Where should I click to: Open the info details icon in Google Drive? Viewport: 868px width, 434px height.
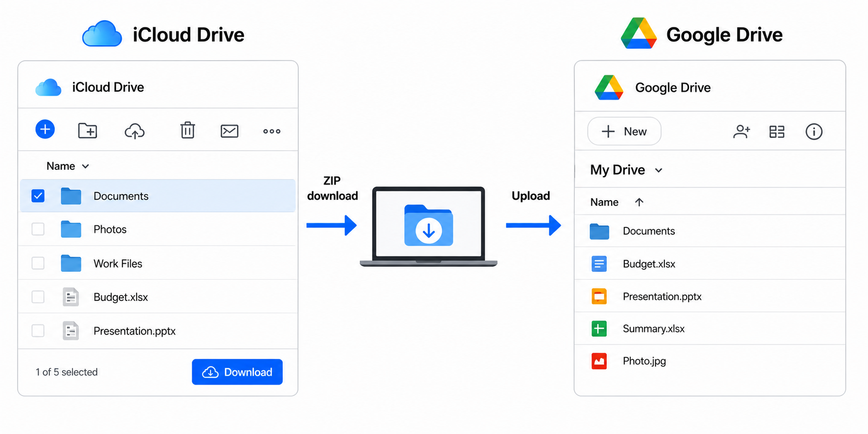(814, 132)
